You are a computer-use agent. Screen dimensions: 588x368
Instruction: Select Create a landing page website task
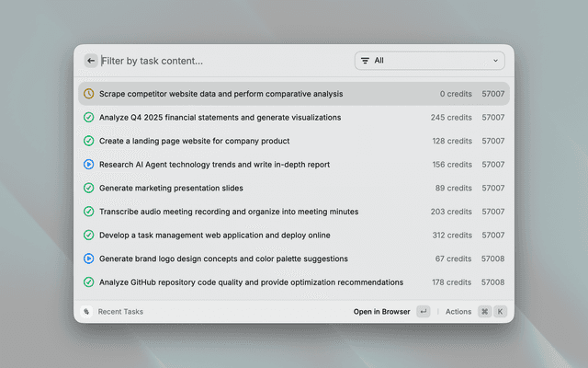click(194, 141)
